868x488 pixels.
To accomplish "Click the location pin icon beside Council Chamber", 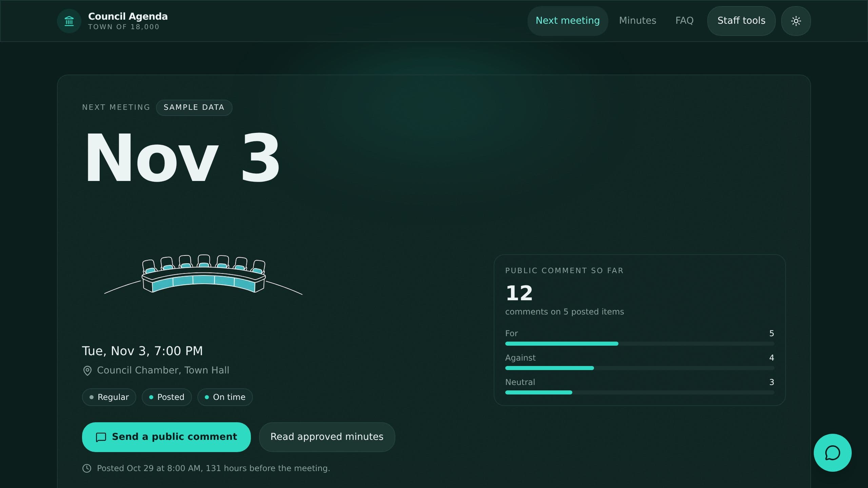I will [87, 371].
